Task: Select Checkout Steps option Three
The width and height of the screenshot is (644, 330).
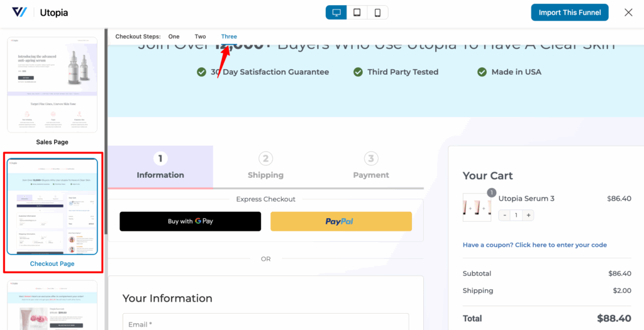Action: tap(229, 36)
